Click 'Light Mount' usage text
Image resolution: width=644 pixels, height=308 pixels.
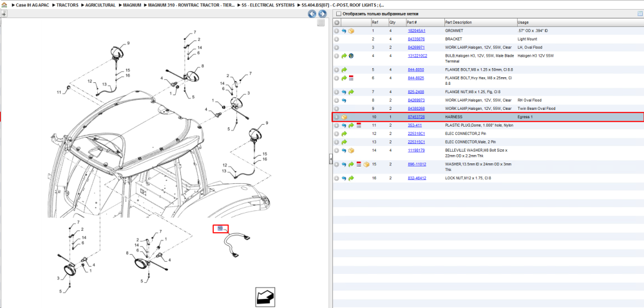527,39
